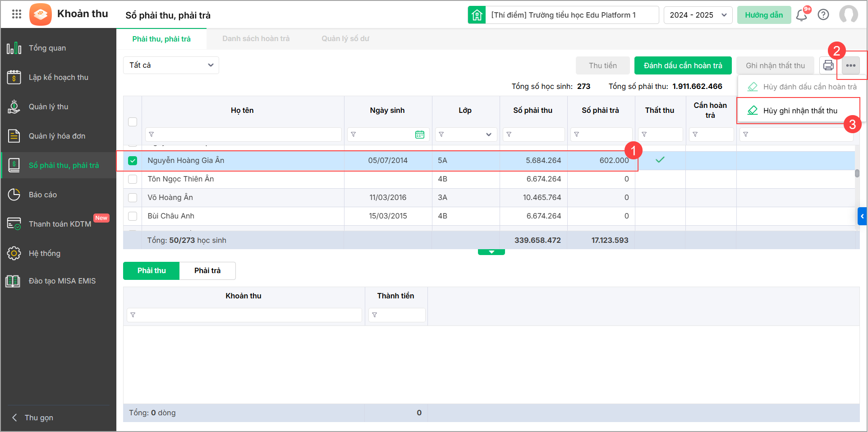Open the three-dots more options button
This screenshot has width=868, height=432.
pyautogui.click(x=851, y=65)
